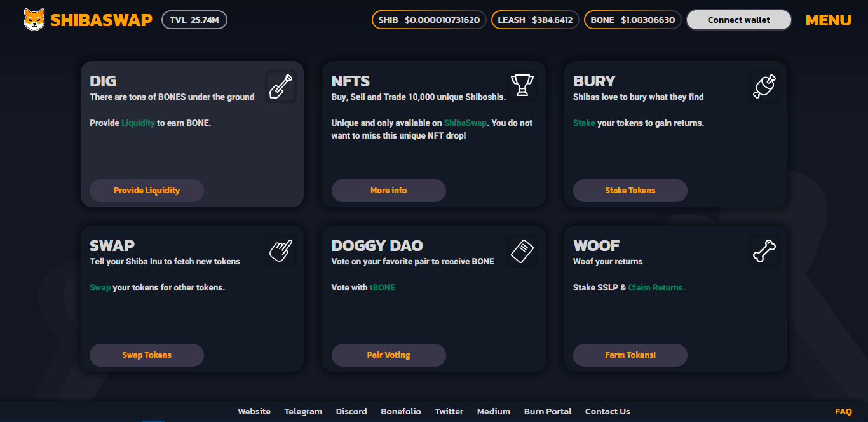Open the MENU in the header
Viewport: 868px width, 422px height.
[x=829, y=20]
